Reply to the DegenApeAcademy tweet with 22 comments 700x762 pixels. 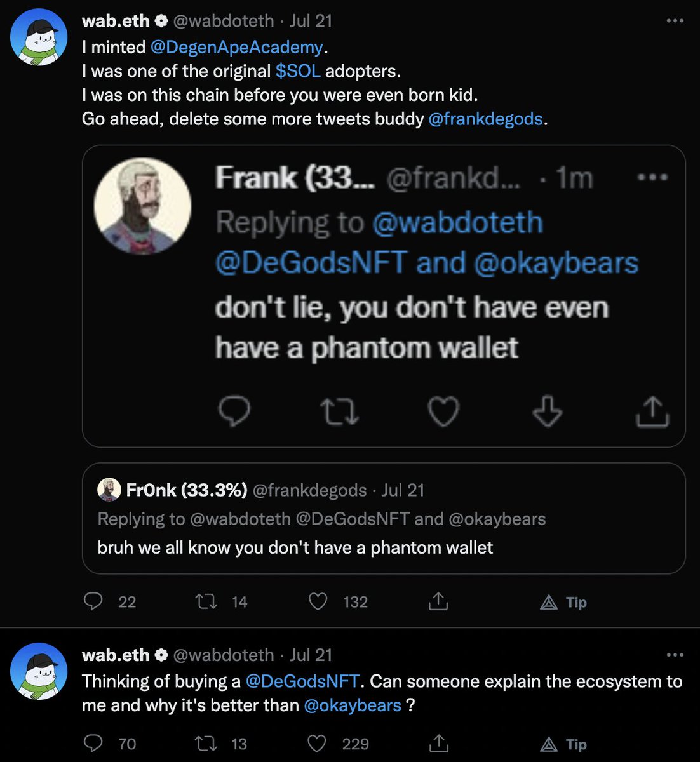[93, 601]
